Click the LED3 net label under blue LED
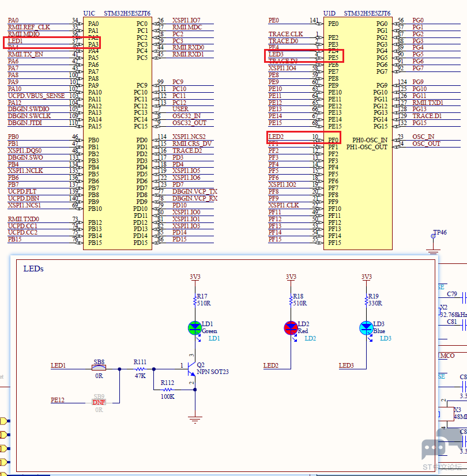Viewport: 467px width, 476px height. [x=346, y=365]
